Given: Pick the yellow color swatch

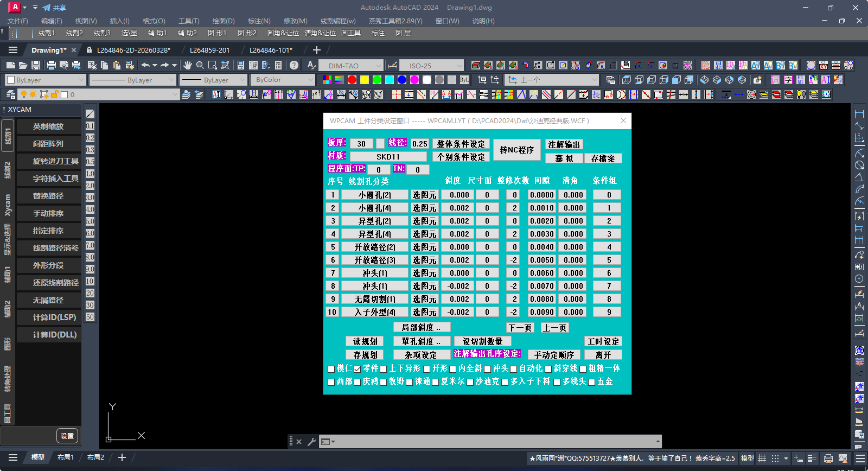Looking at the screenshot, I should pos(365,80).
